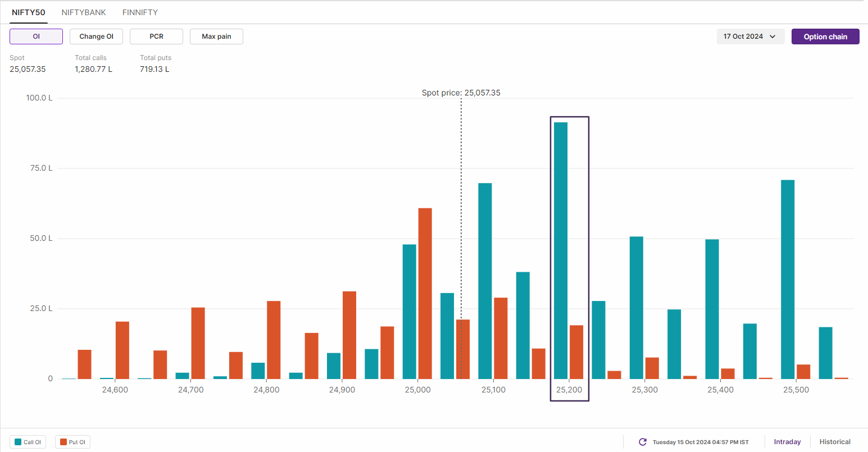
Task: Switch to Intraday mode
Action: pyautogui.click(x=787, y=442)
